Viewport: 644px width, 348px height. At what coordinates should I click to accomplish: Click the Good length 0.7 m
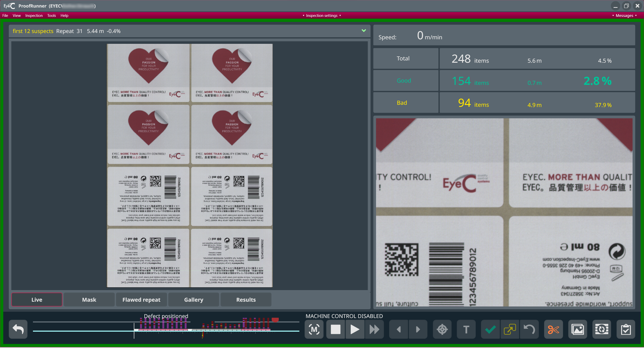(x=535, y=83)
